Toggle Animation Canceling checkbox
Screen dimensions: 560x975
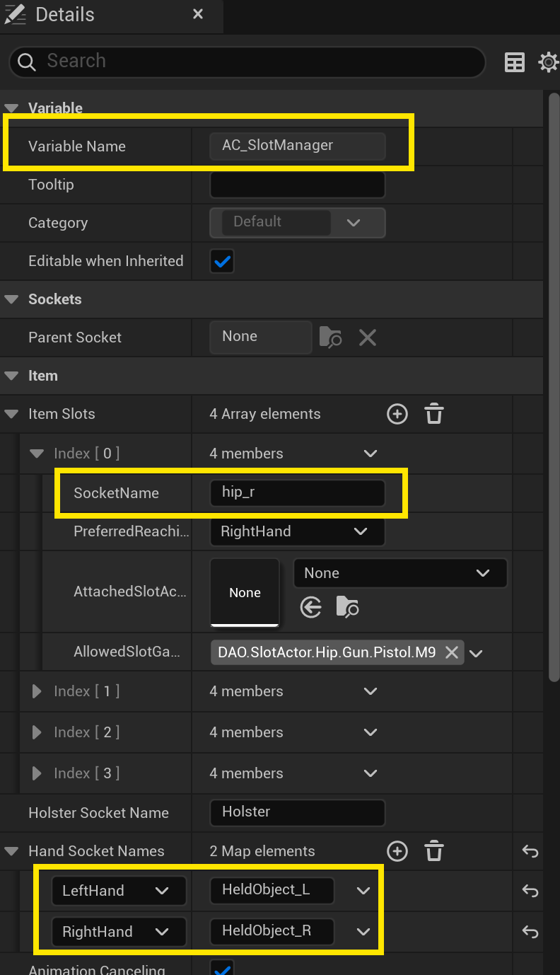[x=222, y=968]
